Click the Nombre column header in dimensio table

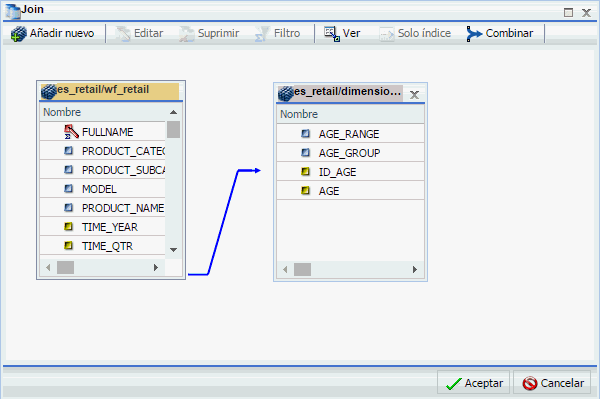351,114
